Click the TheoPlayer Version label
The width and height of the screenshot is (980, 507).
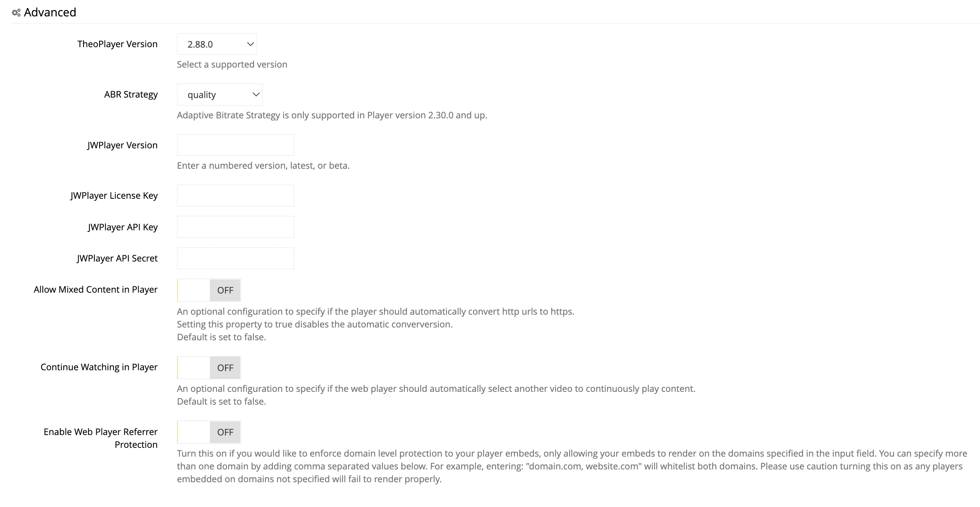[118, 44]
